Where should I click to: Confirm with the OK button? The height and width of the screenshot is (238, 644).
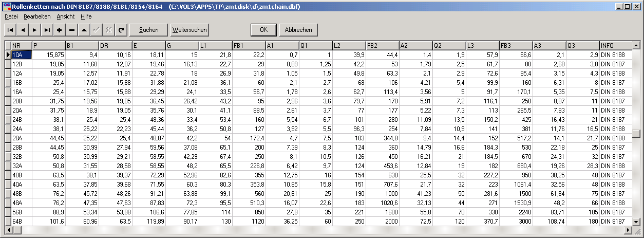pos(263,30)
